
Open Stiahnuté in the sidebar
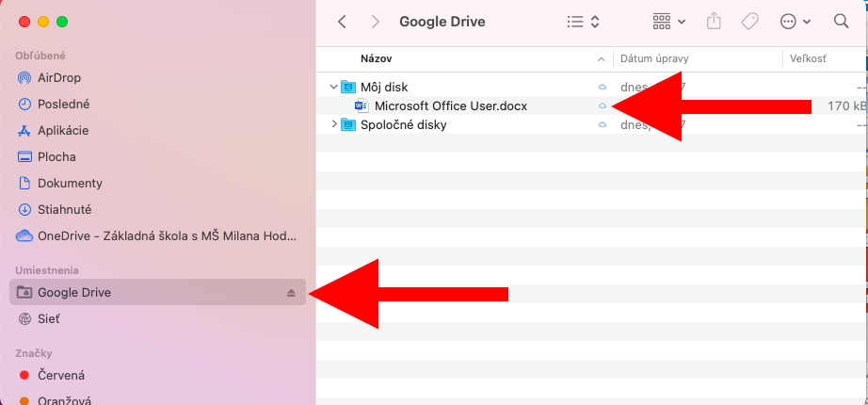(64, 209)
